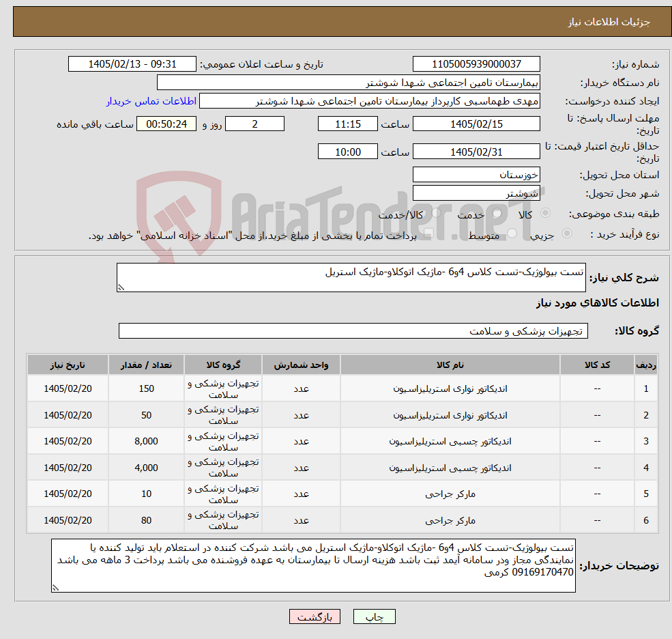Click quantity 8,000 in row 3

[x=146, y=441]
